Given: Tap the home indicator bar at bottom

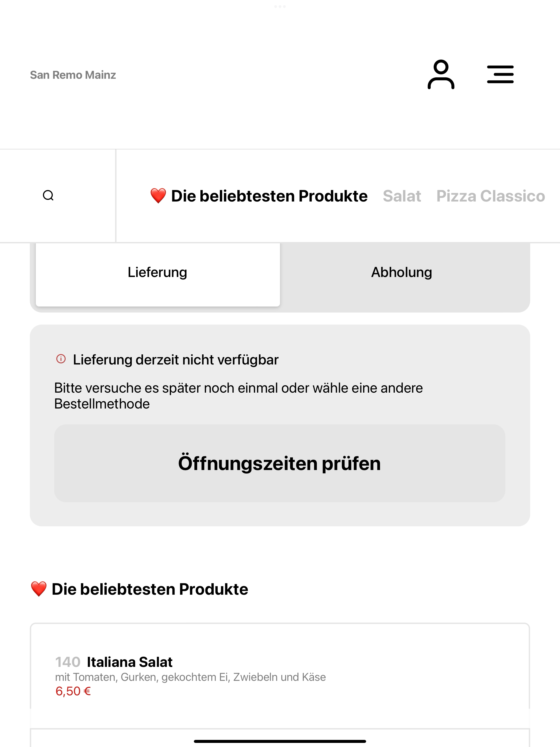Looking at the screenshot, I should 280,741.
